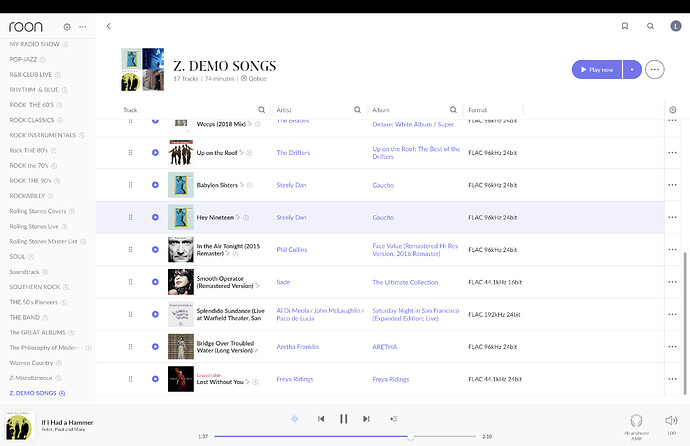The image size is (690, 446).
Task: Open The Drifters artist link
Action: click(293, 153)
